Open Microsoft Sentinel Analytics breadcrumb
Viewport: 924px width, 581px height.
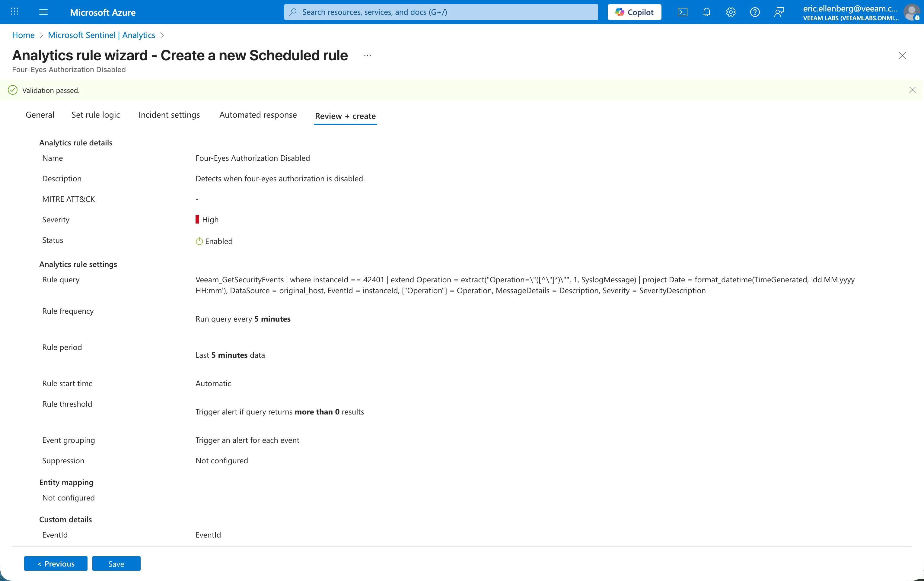[x=101, y=35]
